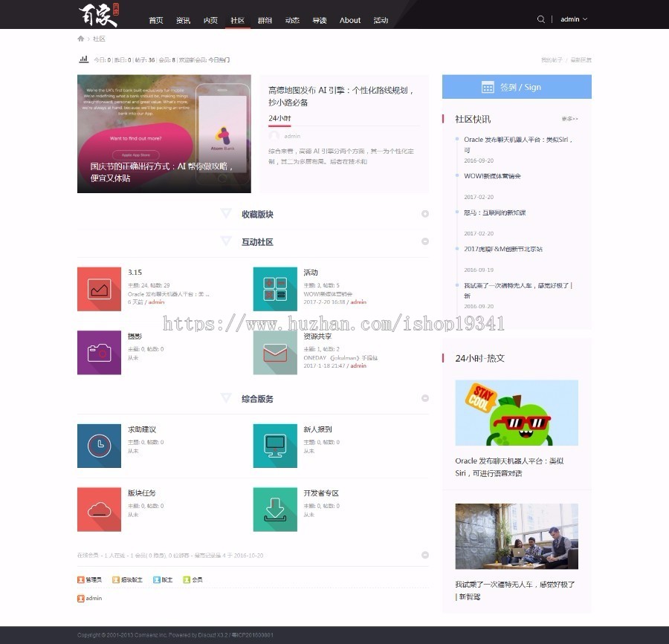The height and width of the screenshot is (644, 669).
Task: Click the triangle beside 互动社区 heading
Action: coord(226,241)
